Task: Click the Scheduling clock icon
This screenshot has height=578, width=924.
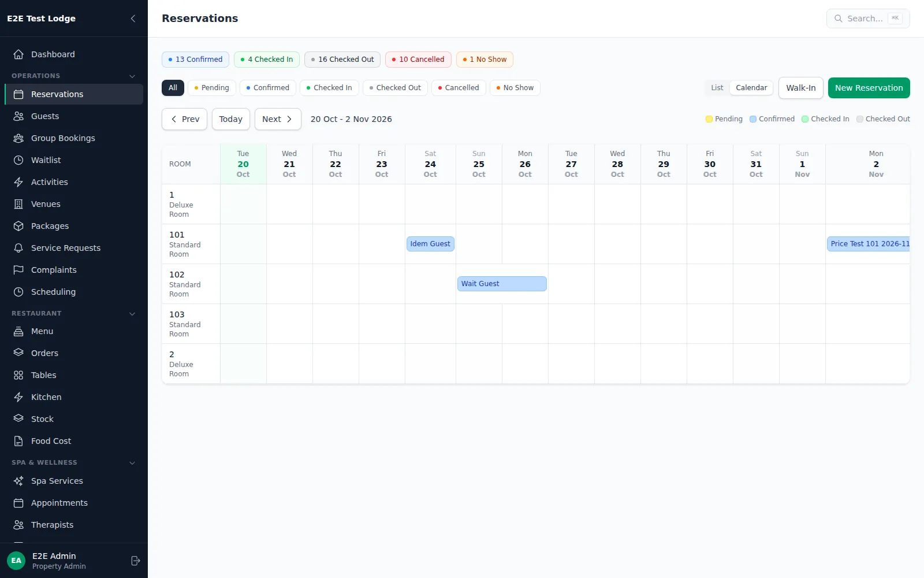Action: [18, 292]
